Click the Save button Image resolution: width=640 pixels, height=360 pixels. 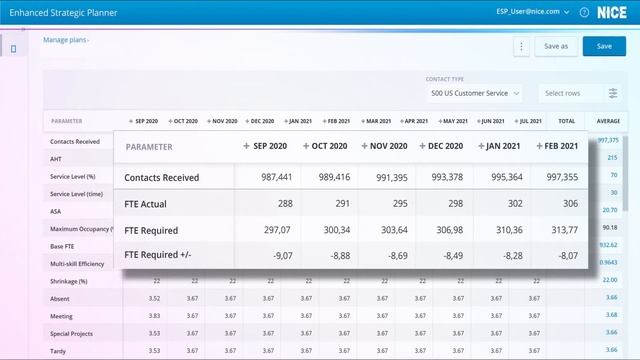tap(604, 47)
